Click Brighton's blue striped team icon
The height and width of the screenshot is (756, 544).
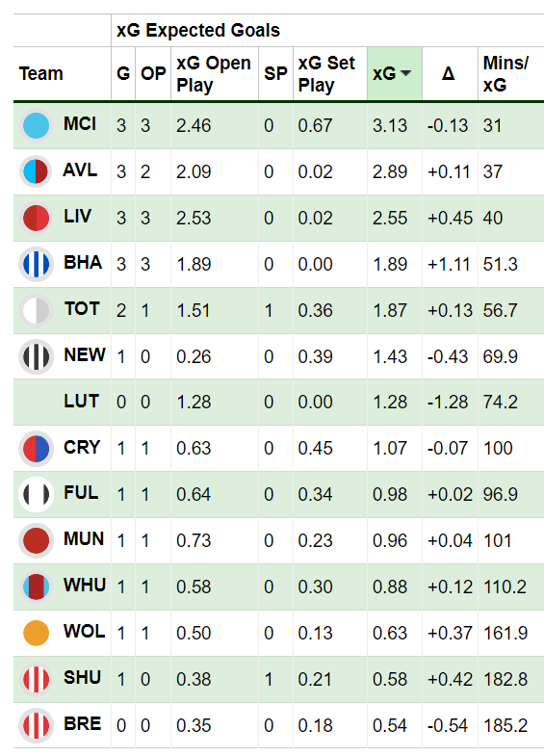[x=37, y=264]
